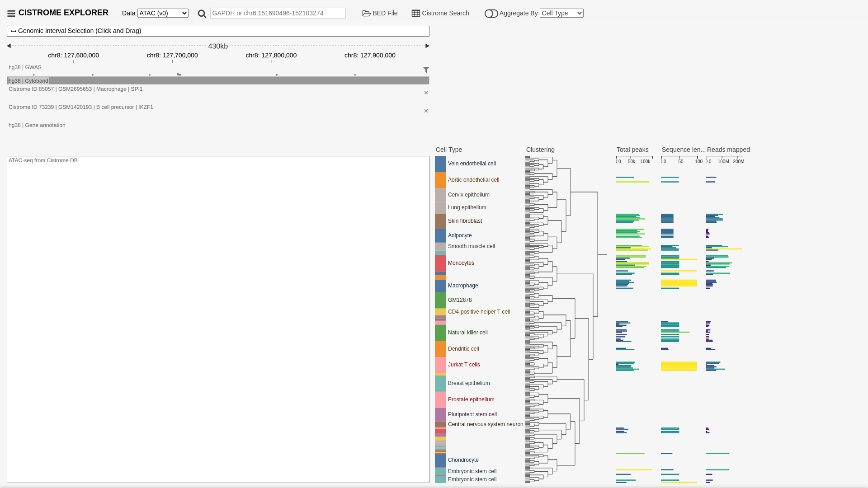The height and width of the screenshot is (488, 868).
Task: Open the hamburger menu icon
Action: coord(11,14)
